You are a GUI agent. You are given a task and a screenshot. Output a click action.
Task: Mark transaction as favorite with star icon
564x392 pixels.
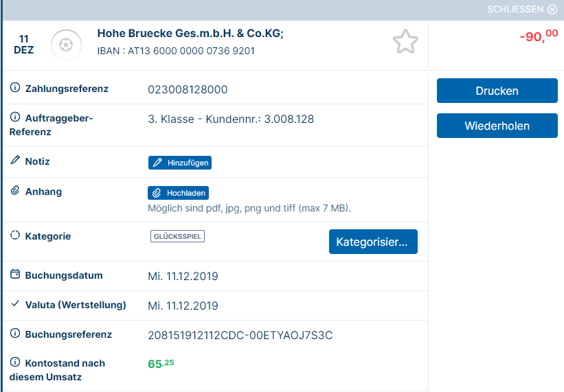tap(405, 42)
